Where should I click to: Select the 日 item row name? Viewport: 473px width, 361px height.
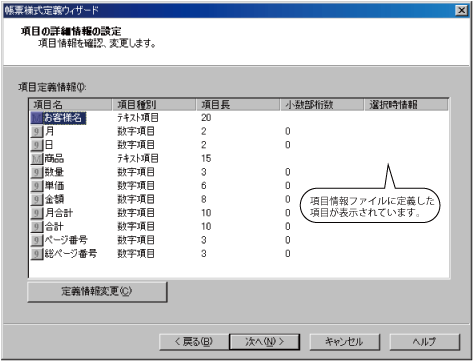coord(49,145)
